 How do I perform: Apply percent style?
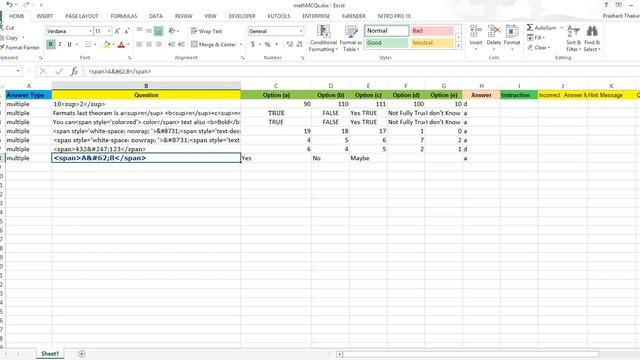click(x=267, y=44)
